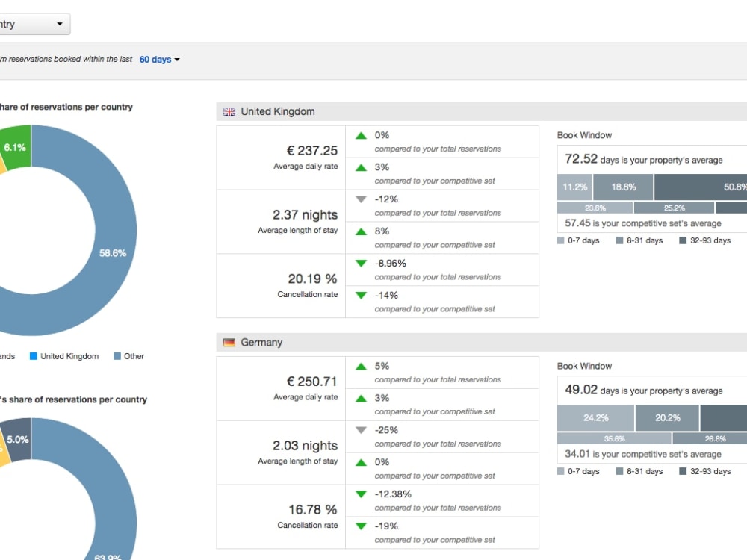Select the 16.78 % cancellation rate
Screen dimensions: 747x560
[312, 509]
